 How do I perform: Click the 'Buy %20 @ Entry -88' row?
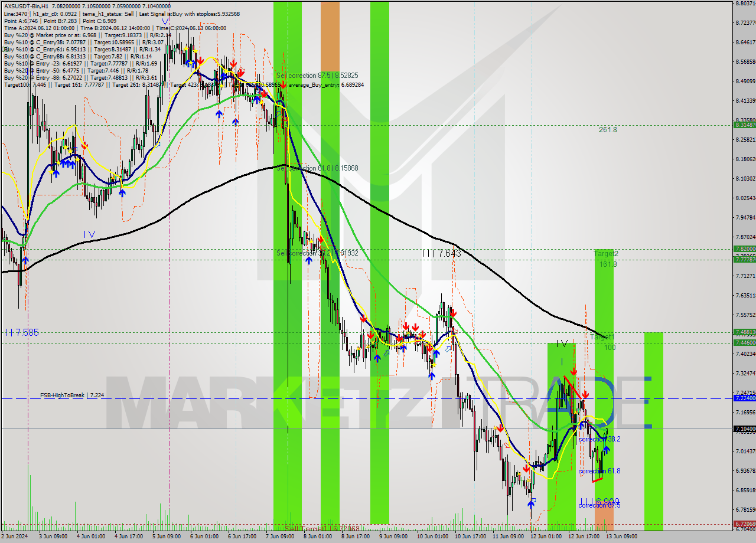pos(80,77)
